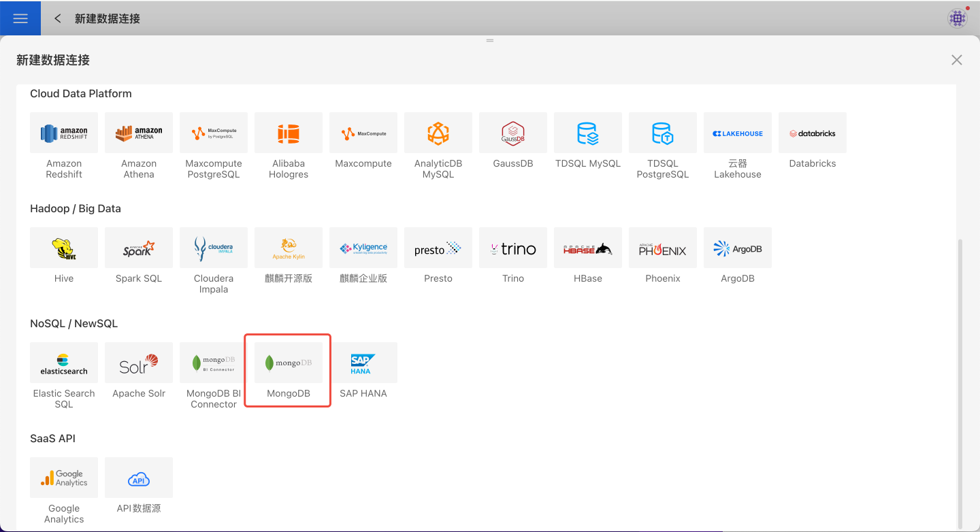Select the Databricks data source

(812, 133)
